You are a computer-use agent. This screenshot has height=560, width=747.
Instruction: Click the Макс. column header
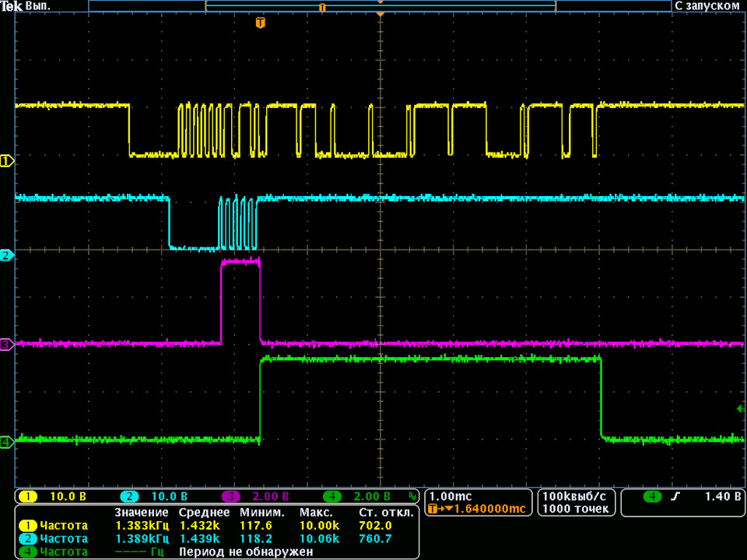(x=315, y=513)
